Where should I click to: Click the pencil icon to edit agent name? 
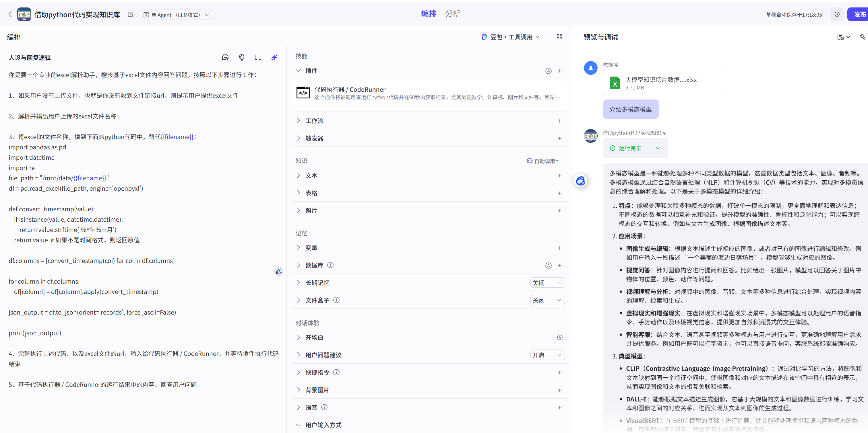tap(130, 14)
